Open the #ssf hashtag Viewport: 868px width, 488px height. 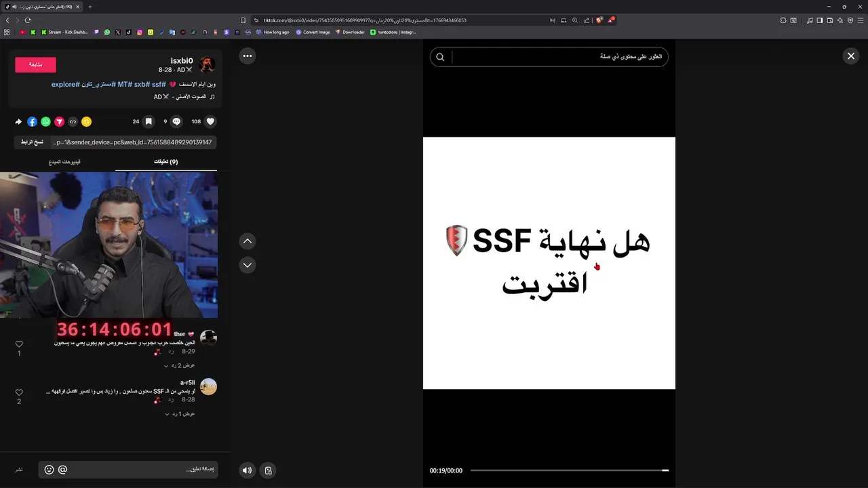158,85
